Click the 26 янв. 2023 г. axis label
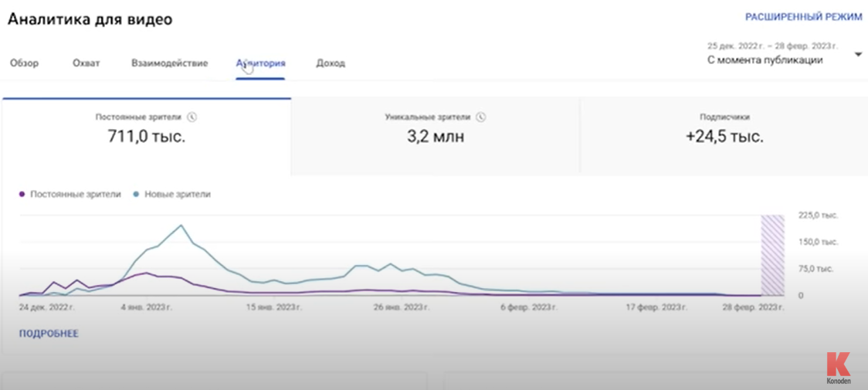The width and height of the screenshot is (868, 390). [402, 307]
